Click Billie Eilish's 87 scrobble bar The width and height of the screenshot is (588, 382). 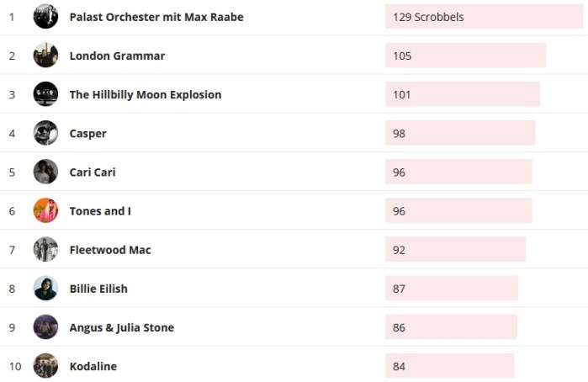[x=452, y=289]
